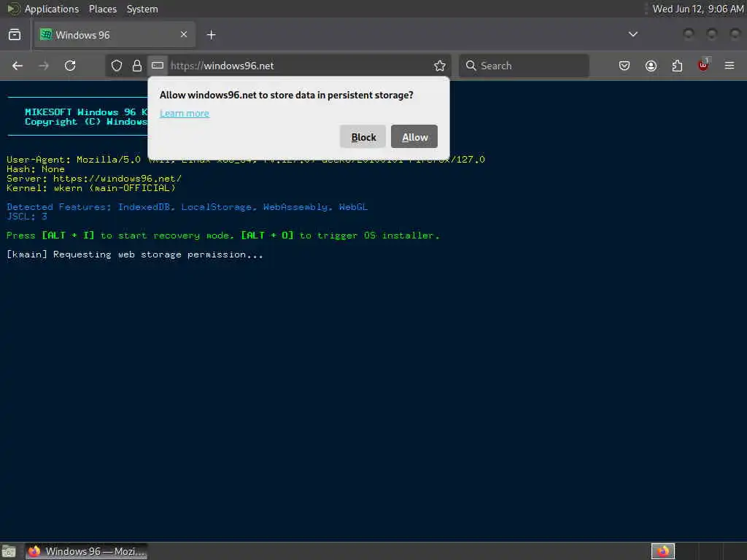This screenshot has width=747, height=560.
Task: Save page to Pocket
Action: [624, 66]
